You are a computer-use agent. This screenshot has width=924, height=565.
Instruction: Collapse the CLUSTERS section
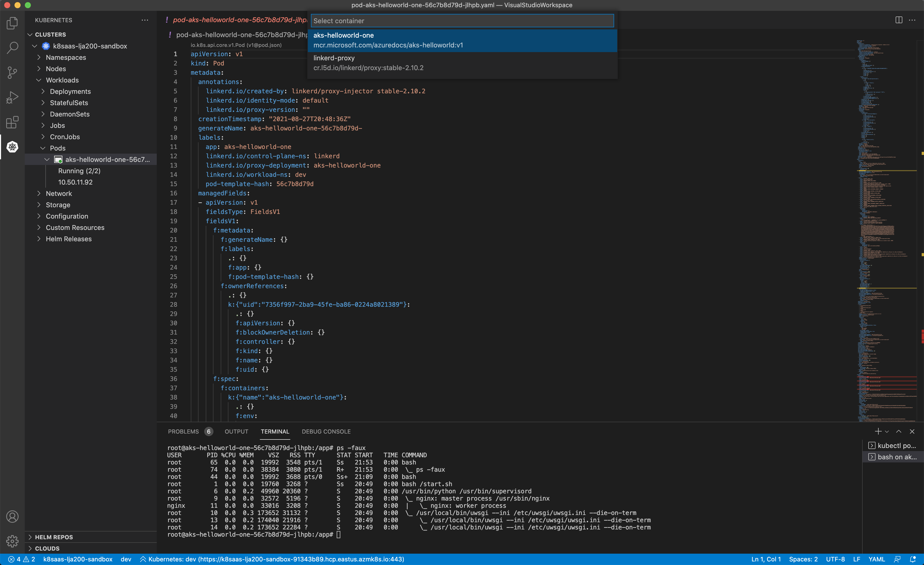30,35
